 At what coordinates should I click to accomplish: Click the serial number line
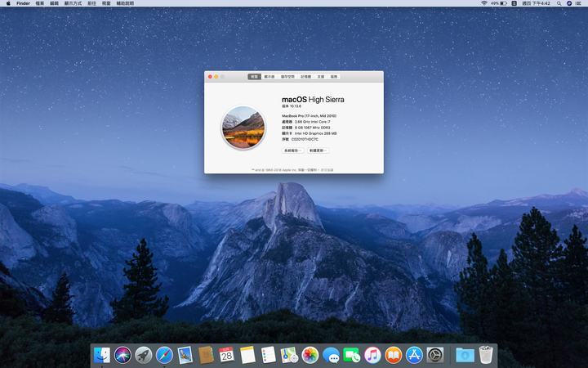click(x=300, y=139)
